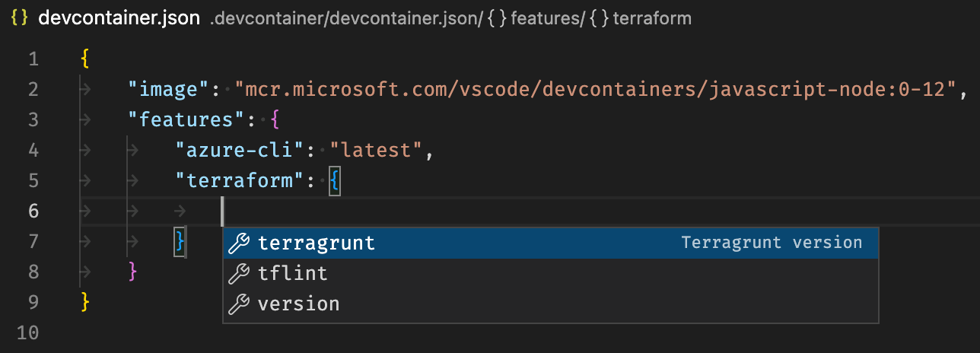Image resolution: width=980 pixels, height=353 pixels.
Task: Click the "latest" string value
Action: point(376,150)
